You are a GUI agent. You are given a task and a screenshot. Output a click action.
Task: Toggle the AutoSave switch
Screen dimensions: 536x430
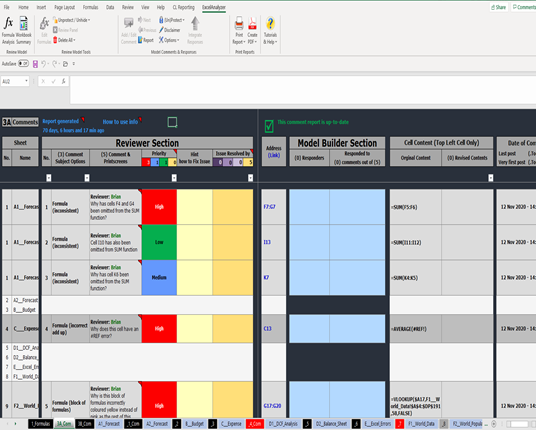point(23,64)
